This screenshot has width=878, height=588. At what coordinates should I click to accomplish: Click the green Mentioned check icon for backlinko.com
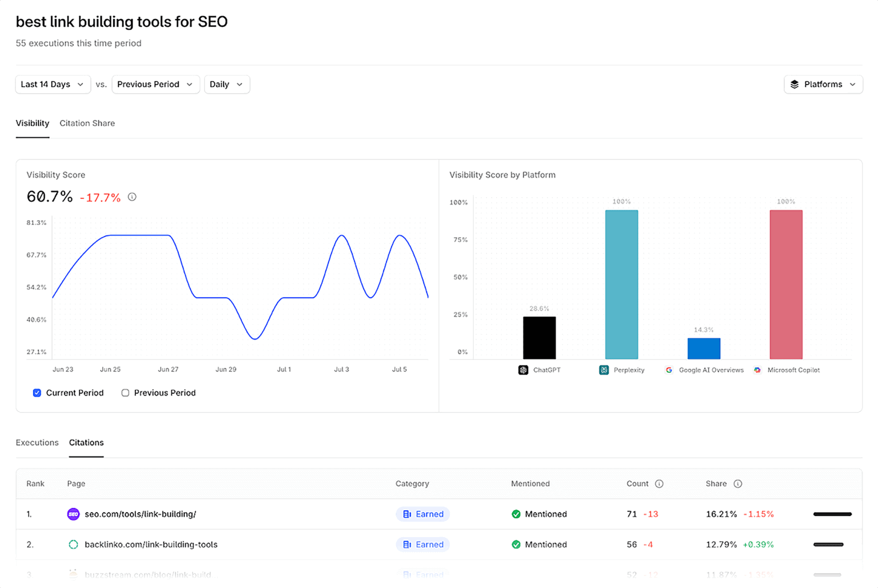pos(516,545)
